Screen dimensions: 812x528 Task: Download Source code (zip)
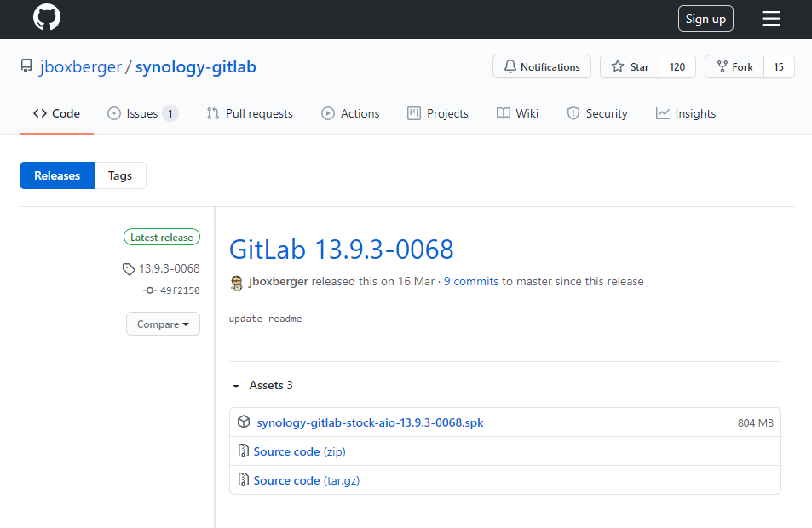click(x=299, y=451)
